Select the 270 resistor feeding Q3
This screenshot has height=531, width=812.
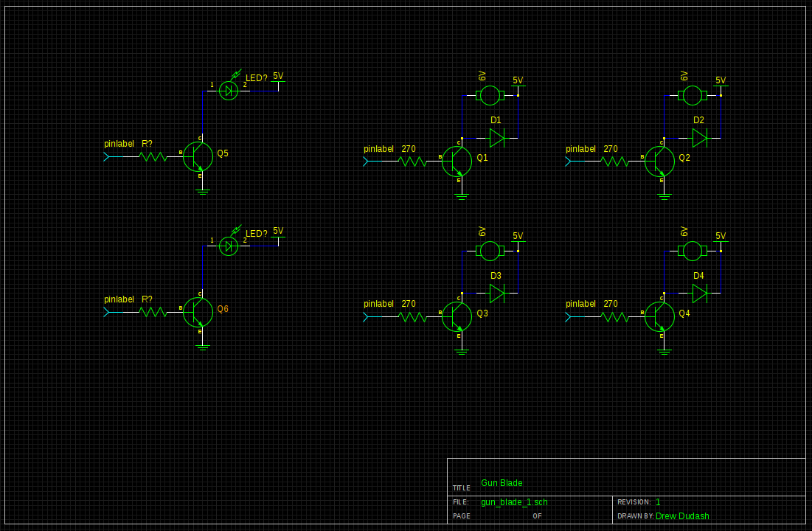pyautogui.click(x=413, y=316)
